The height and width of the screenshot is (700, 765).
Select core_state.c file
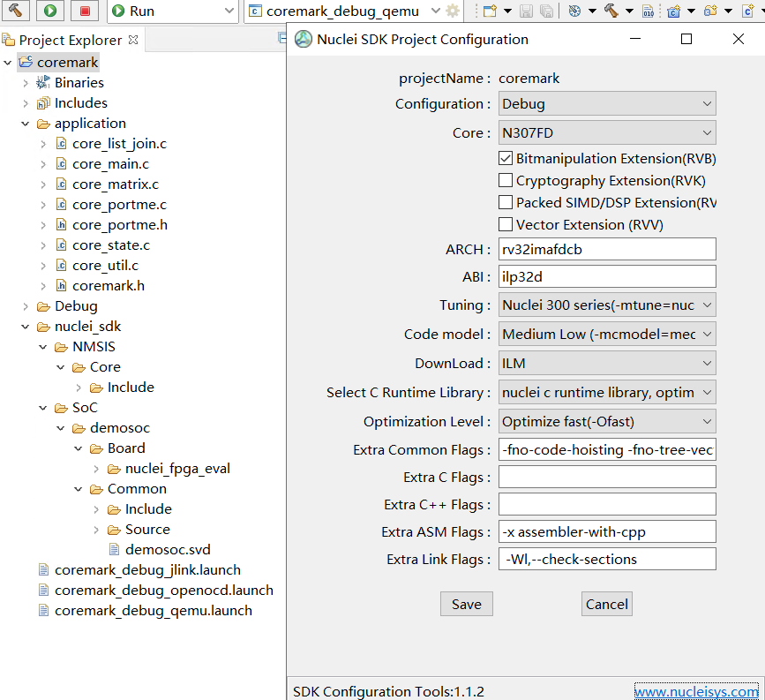[x=111, y=245]
